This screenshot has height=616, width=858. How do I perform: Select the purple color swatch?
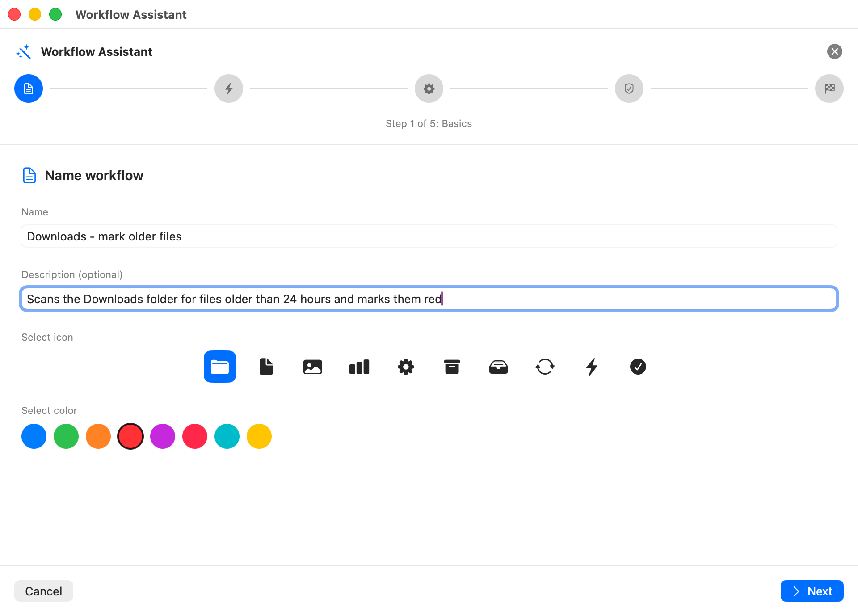[163, 436]
